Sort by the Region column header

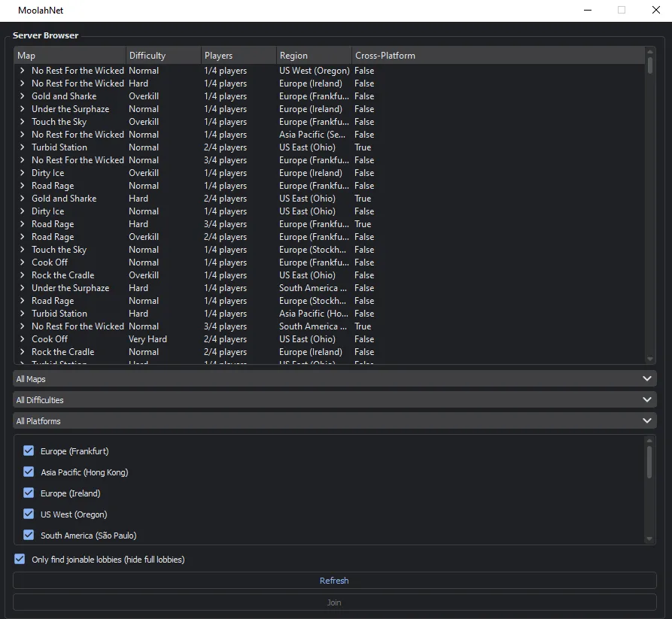314,55
